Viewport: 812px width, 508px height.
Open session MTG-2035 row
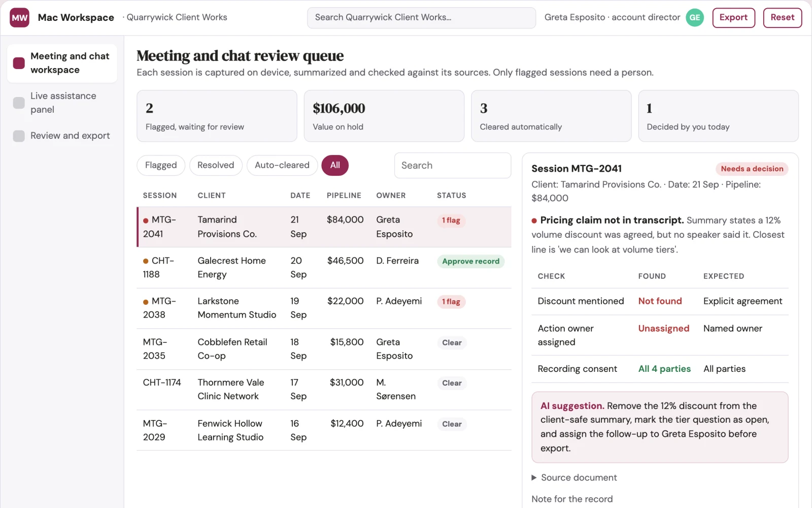[324, 349]
